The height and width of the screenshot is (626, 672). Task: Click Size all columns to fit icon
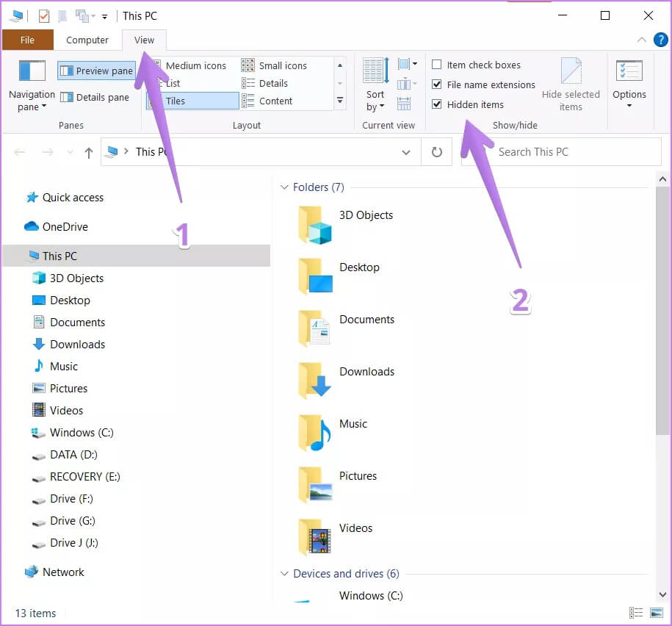pos(404,104)
